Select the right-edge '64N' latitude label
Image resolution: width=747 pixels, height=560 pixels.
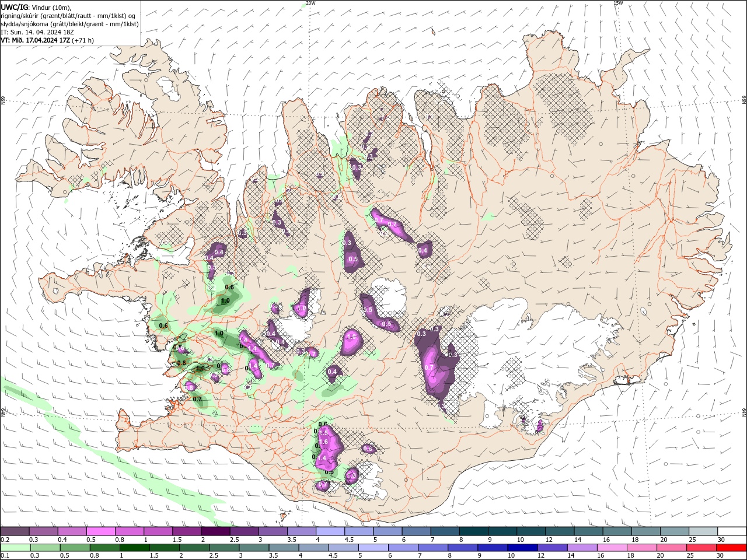(744, 412)
